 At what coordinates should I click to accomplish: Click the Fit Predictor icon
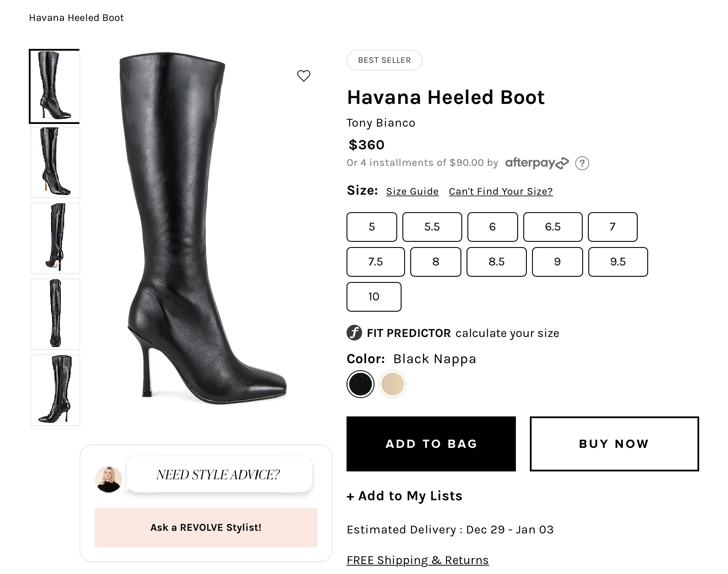(x=354, y=333)
